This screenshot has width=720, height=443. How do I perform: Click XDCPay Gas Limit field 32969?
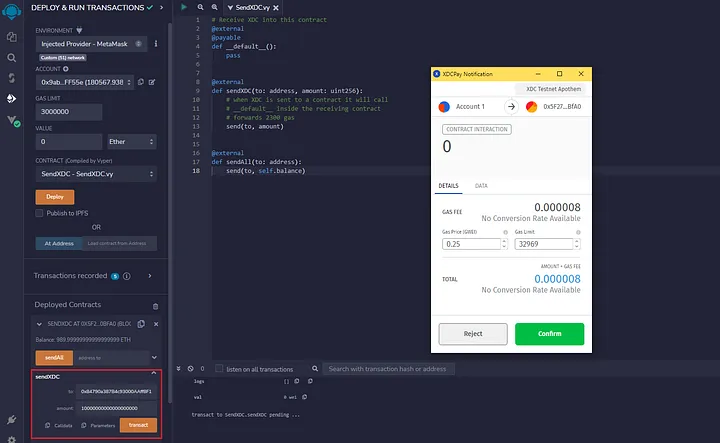click(x=544, y=244)
